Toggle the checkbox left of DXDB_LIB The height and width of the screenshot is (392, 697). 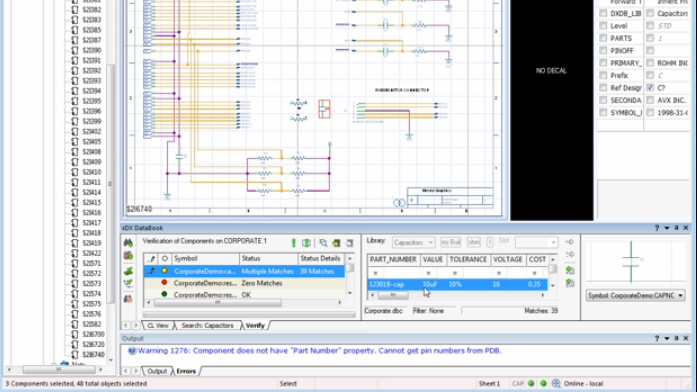603,13
